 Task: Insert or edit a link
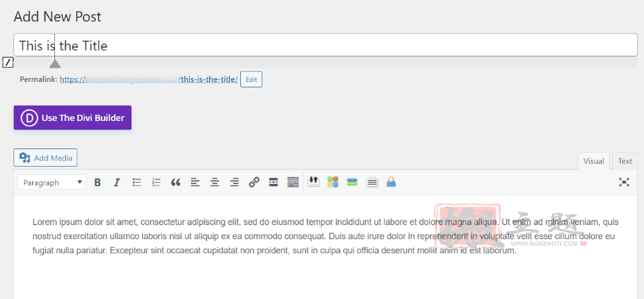(254, 182)
